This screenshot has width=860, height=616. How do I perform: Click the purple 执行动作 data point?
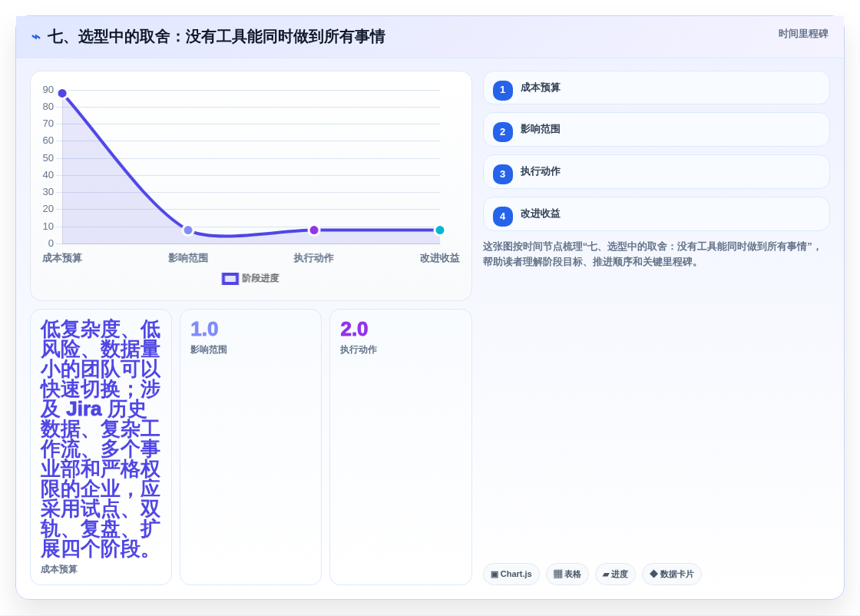tap(314, 230)
